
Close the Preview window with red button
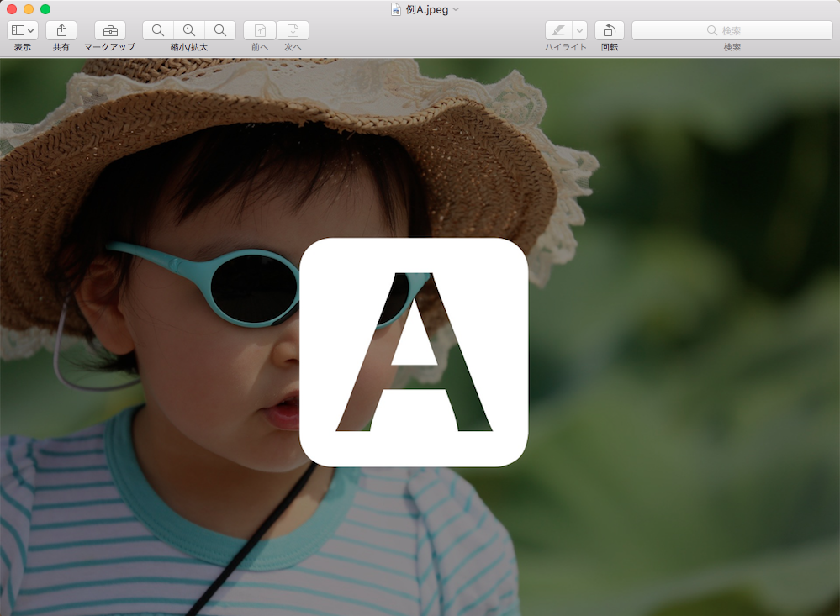(12, 9)
